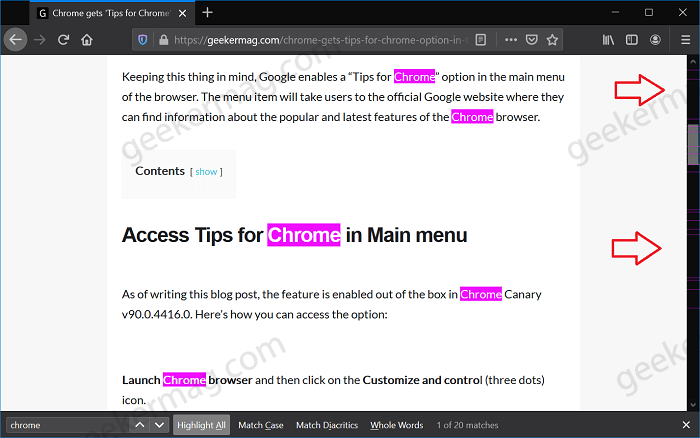Select the 'Chrome gets Tips for Chrome' tab
Viewport: 700px width, 438px height.
pos(111,13)
